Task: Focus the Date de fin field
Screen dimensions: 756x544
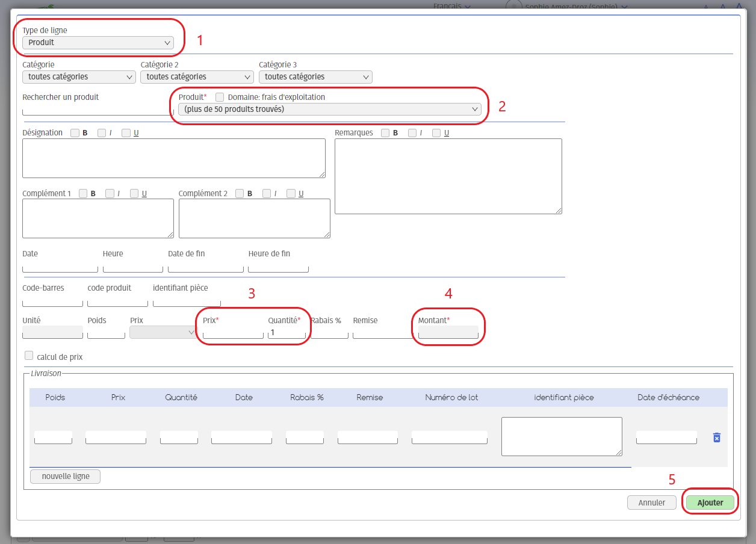Action: [206, 267]
